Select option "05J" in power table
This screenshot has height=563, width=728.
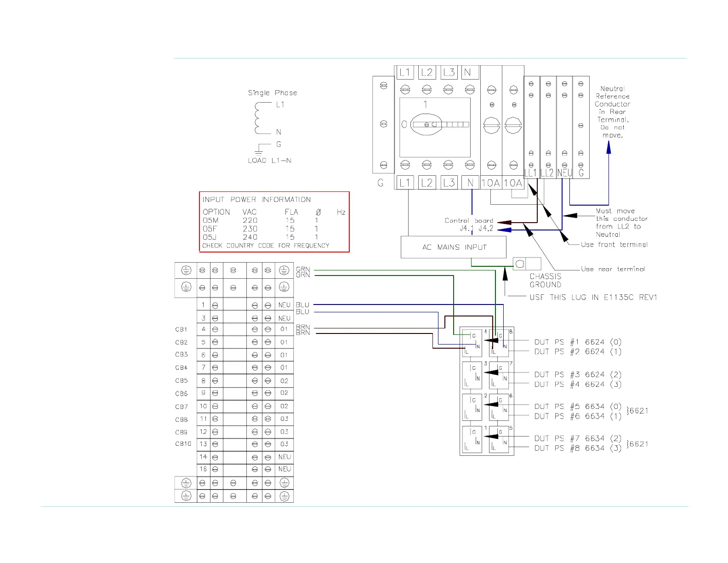point(209,237)
